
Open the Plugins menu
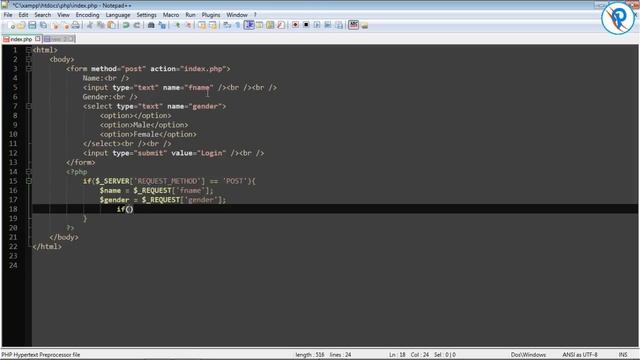point(211,15)
